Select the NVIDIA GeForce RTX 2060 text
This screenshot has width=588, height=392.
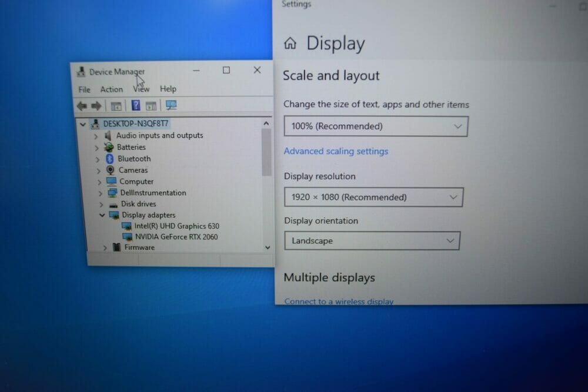point(176,237)
